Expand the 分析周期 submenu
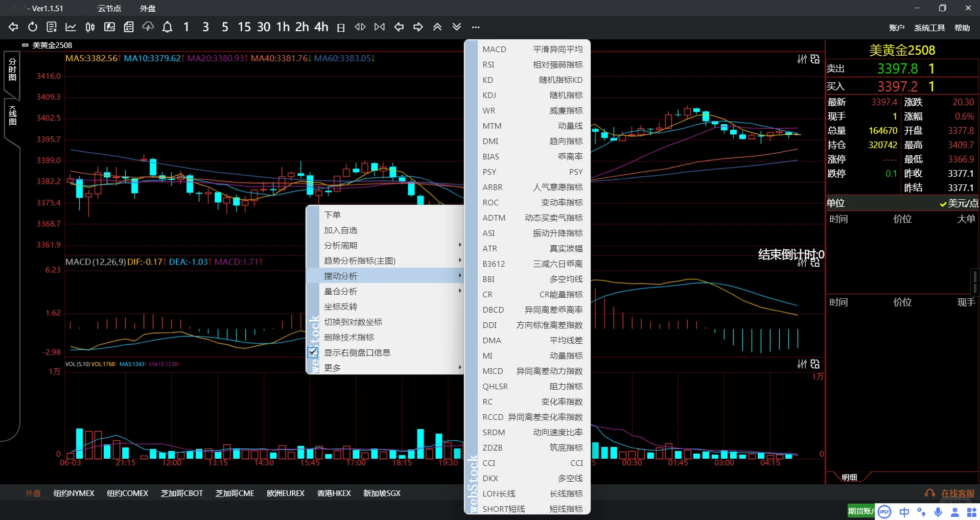The image size is (980, 520). [385, 245]
